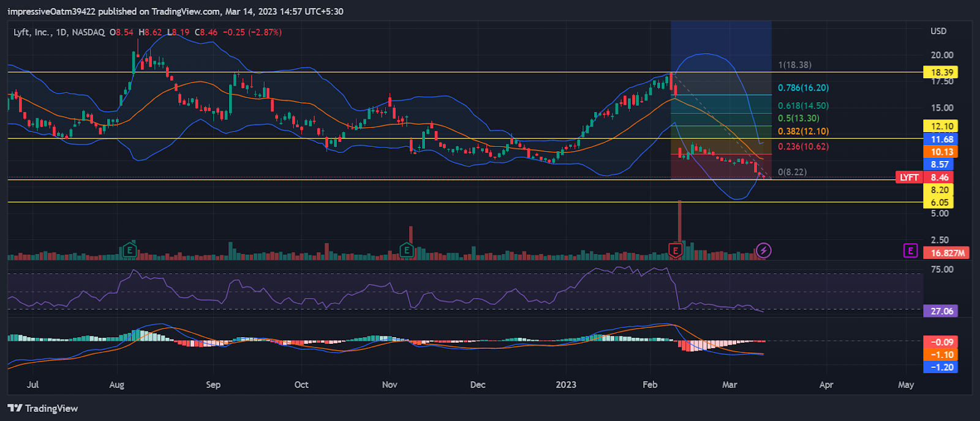Click the 17.50 price scale tick
The width and height of the screenshot is (980, 421).
coord(942,83)
